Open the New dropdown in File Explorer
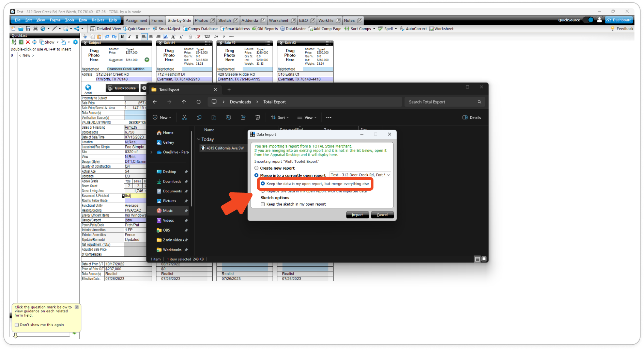Image resolution: width=644 pixels, height=350 pixels. (x=162, y=117)
